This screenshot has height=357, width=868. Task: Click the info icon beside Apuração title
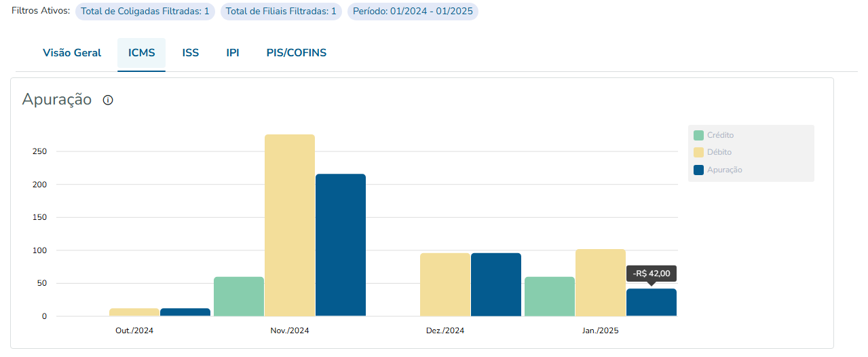[x=108, y=100]
